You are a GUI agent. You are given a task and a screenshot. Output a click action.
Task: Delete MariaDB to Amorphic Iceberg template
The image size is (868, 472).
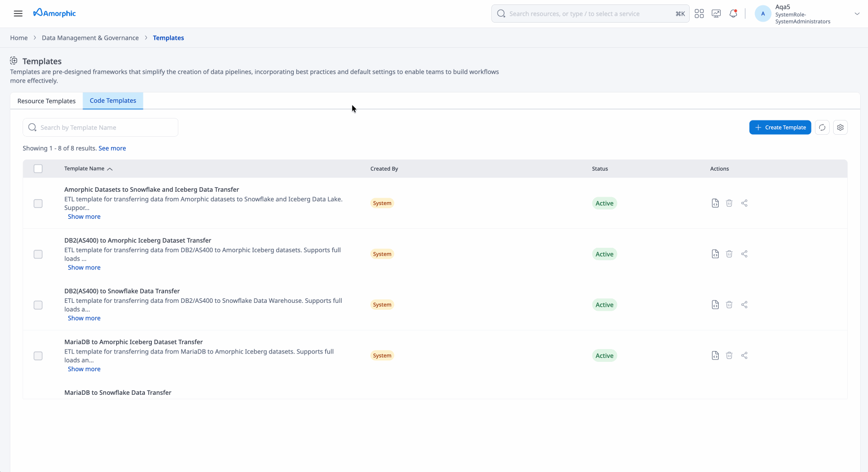[x=729, y=355]
